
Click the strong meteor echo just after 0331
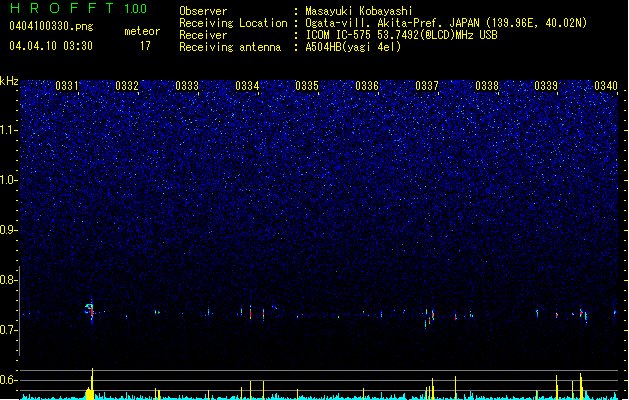[90, 311]
